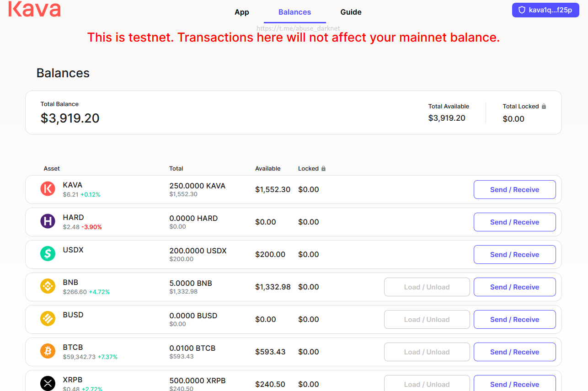Screen dimensions: 588x391
Task: Click the Total Locked $0.00 amount
Action: [513, 119]
